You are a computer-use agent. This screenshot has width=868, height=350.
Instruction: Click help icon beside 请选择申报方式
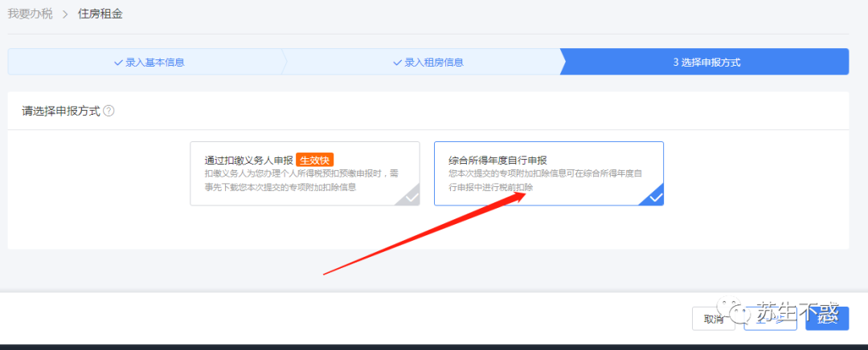tap(109, 111)
